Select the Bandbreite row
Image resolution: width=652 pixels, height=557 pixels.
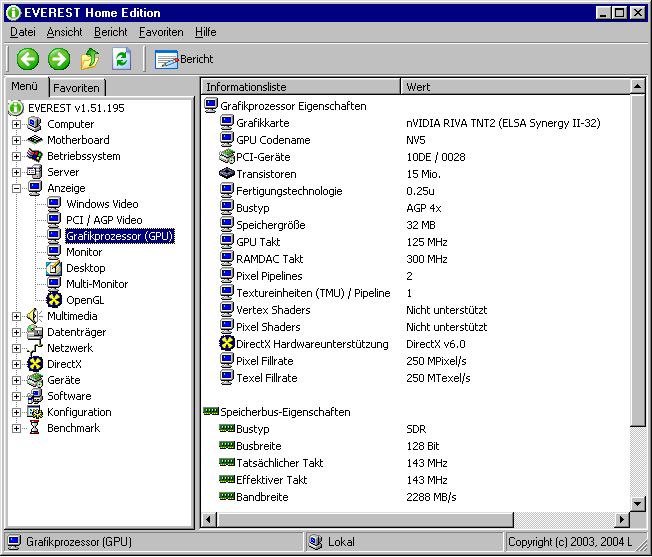click(x=416, y=497)
